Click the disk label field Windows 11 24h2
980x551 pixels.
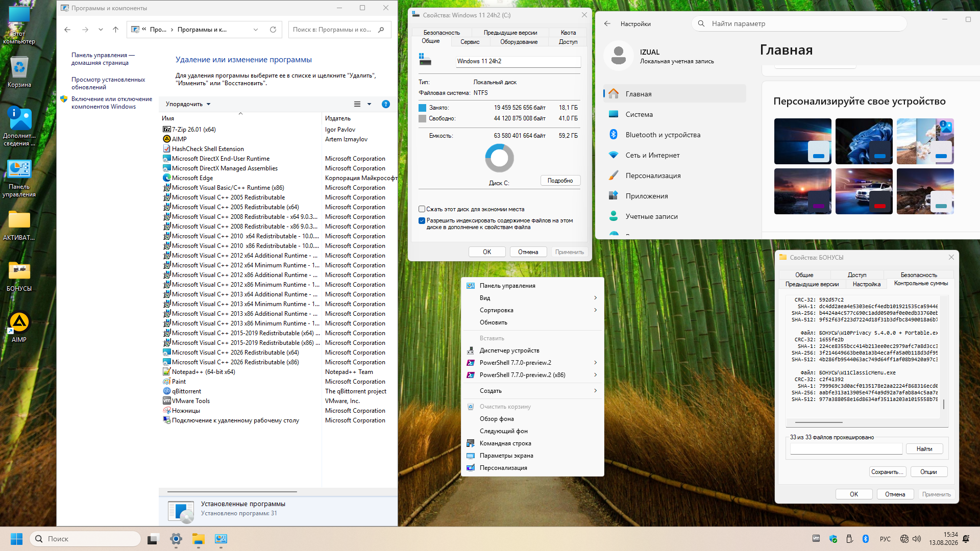coord(518,61)
